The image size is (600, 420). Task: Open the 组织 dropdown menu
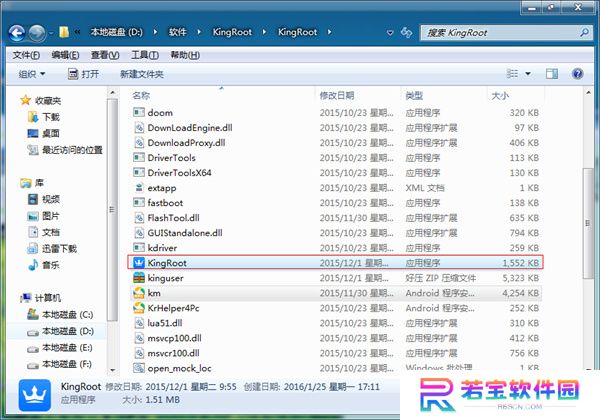tap(32, 74)
